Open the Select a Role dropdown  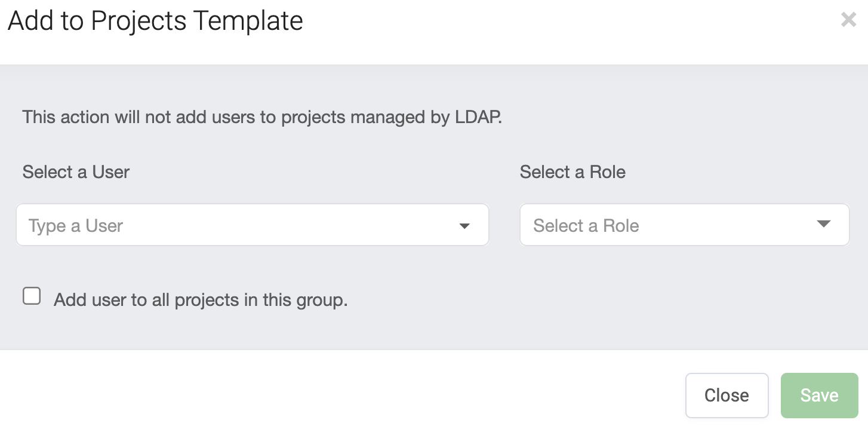tap(685, 225)
